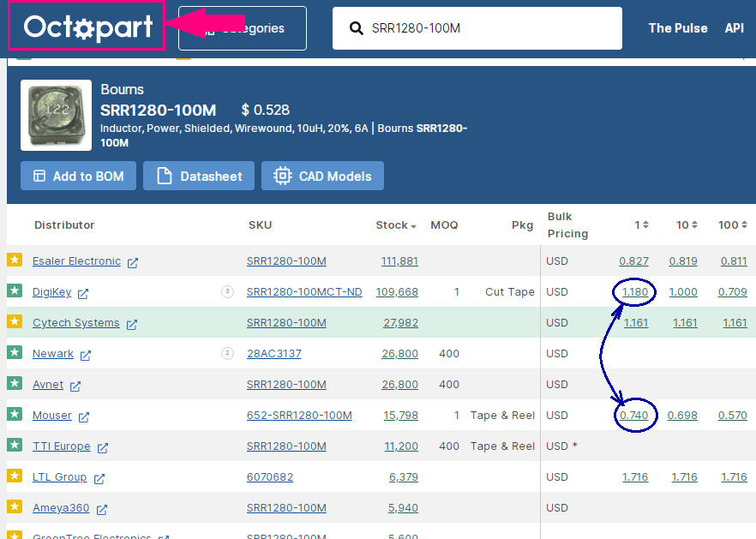Open SKU SRR1280-100MCT-ND link
This screenshot has height=539, width=756.
(304, 291)
